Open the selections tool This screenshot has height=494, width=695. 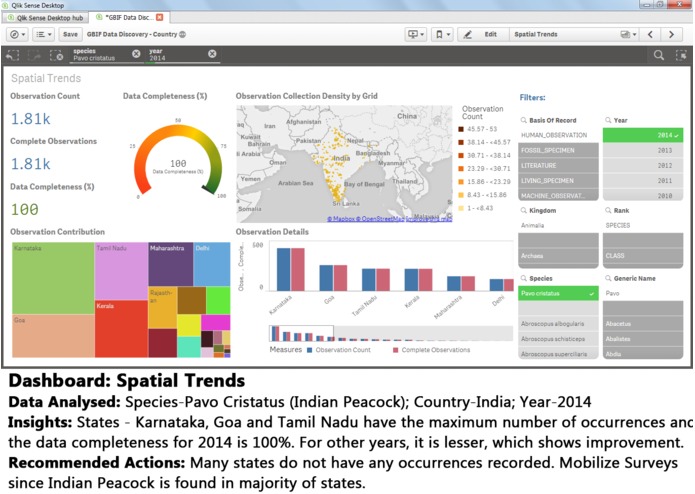point(681,55)
